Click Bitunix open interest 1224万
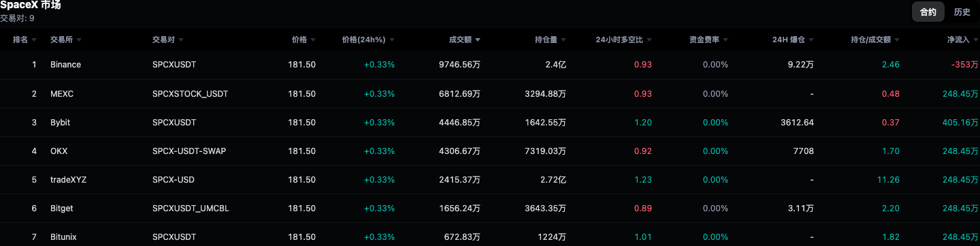Viewport: 980px width, 246px height. 553,236
